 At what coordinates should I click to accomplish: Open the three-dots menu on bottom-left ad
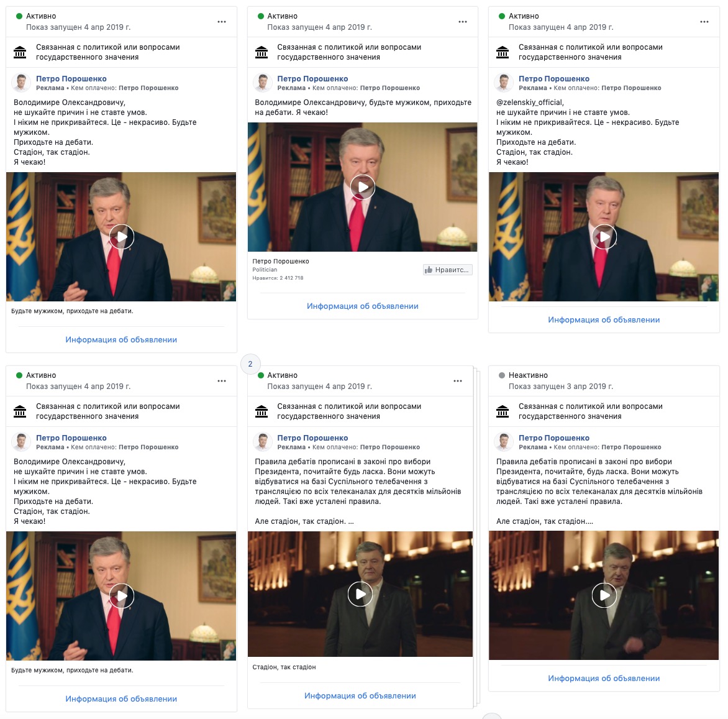tap(222, 381)
